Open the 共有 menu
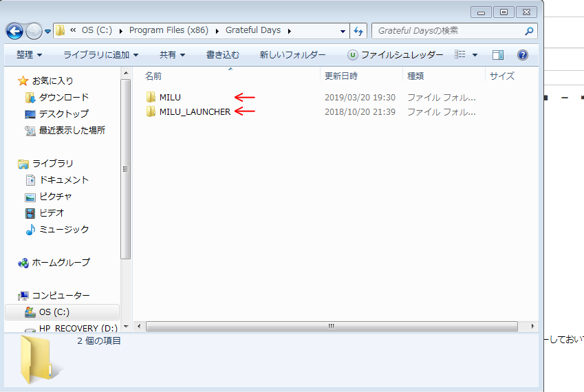 click(172, 55)
